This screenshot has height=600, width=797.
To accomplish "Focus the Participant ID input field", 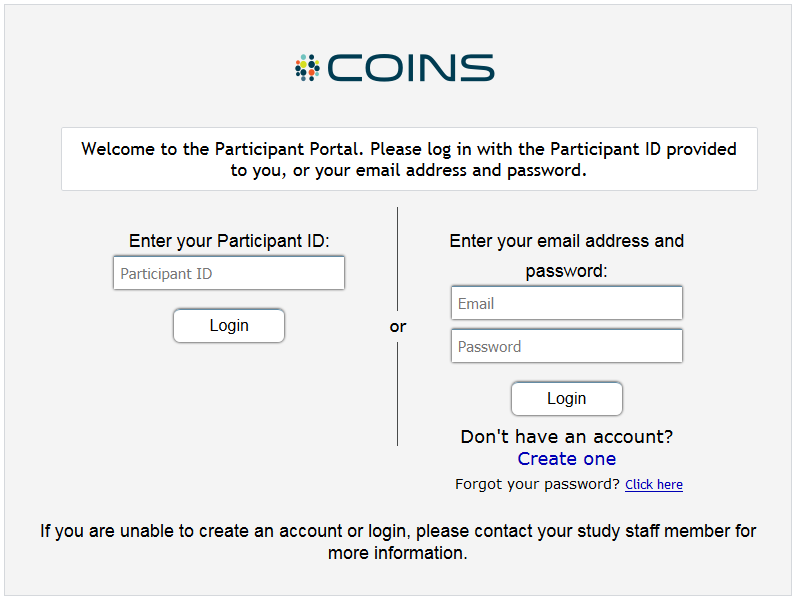I will coord(229,273).
